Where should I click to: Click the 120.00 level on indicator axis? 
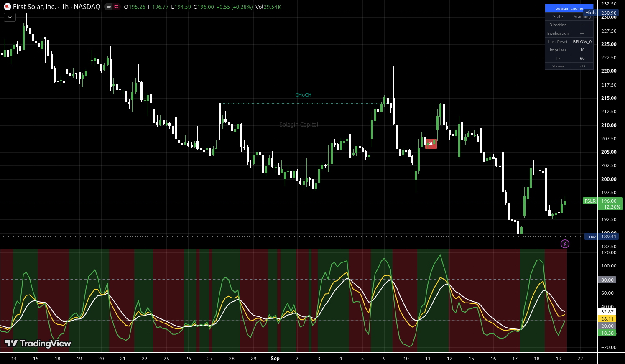click(x=609, y=252)
